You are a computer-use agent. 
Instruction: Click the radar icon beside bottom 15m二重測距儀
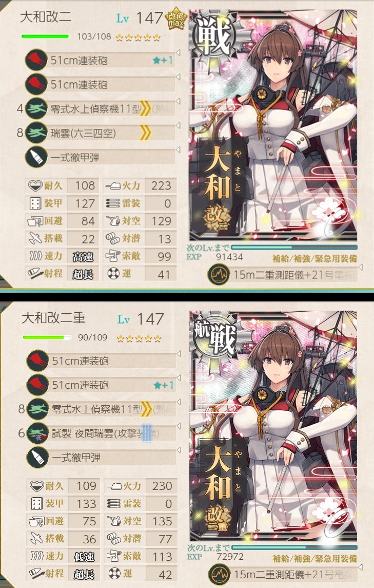[219, 574]
